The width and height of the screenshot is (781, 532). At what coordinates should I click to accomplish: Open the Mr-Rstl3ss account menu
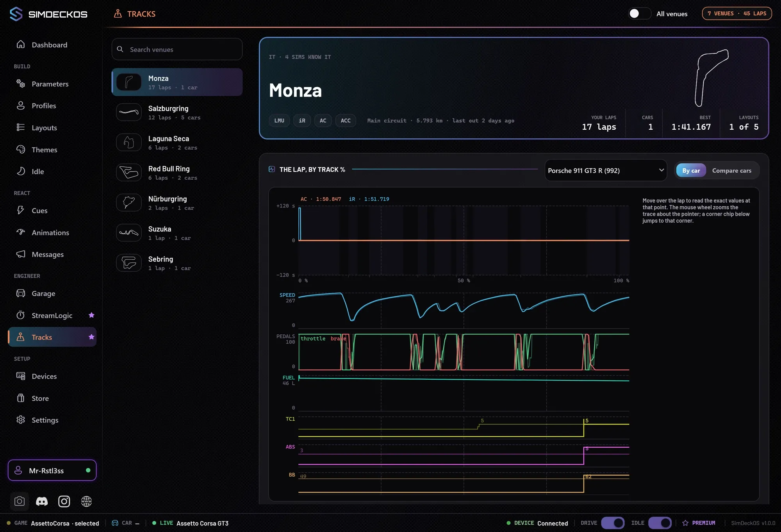point(52,471)
